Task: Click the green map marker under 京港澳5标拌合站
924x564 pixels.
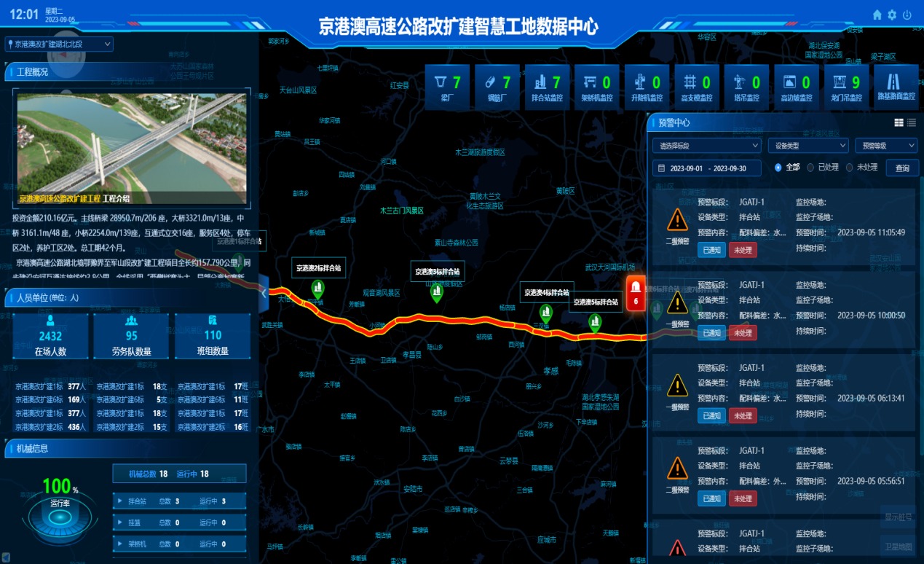Action: pyautogui.click(x=596, y=323)
